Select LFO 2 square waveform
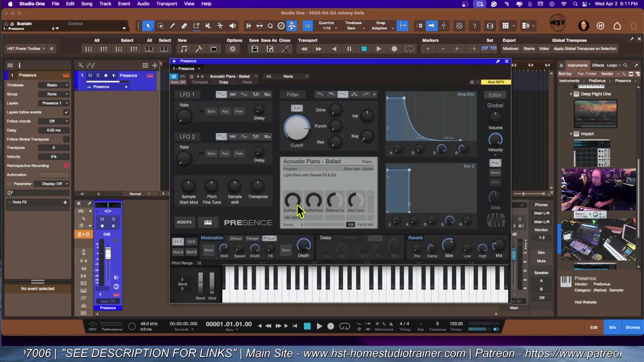The height and width of the screenshot is (362, 644). point(256,137)
